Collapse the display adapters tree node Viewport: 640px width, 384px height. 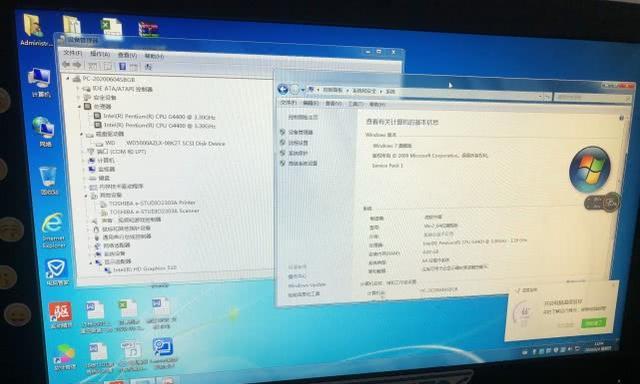pos(91,263)
